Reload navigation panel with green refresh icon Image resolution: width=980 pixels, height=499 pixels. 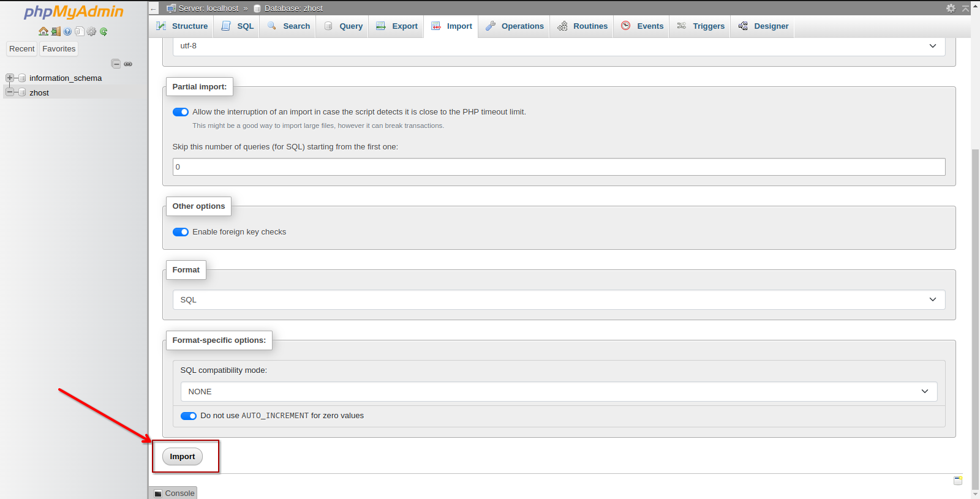pos(104,31)
